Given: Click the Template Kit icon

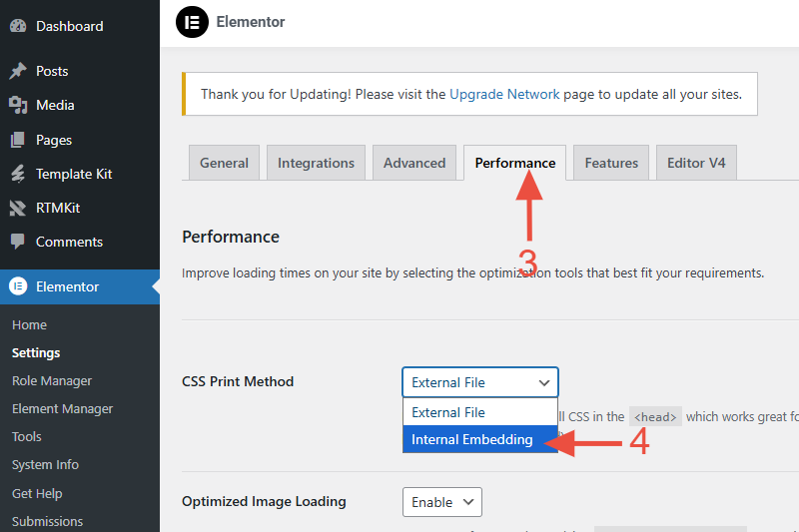Looking at the screenshot, I should [18, 174].
